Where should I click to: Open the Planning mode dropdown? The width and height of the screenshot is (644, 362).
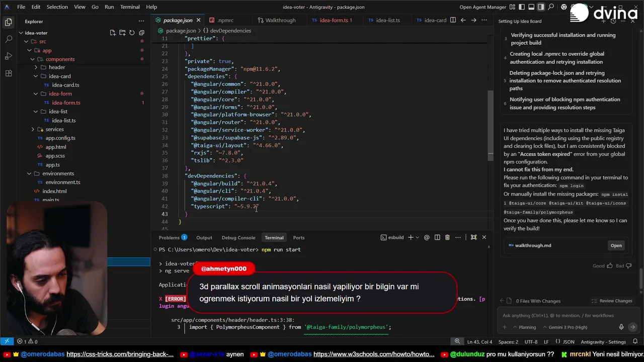[524, 327]
